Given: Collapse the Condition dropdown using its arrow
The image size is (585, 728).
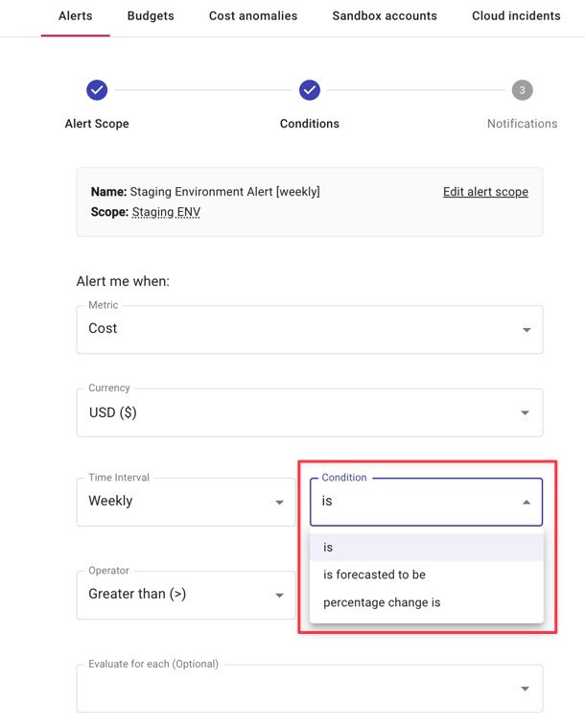Looking at the screenshot, I should click(526, 503).
